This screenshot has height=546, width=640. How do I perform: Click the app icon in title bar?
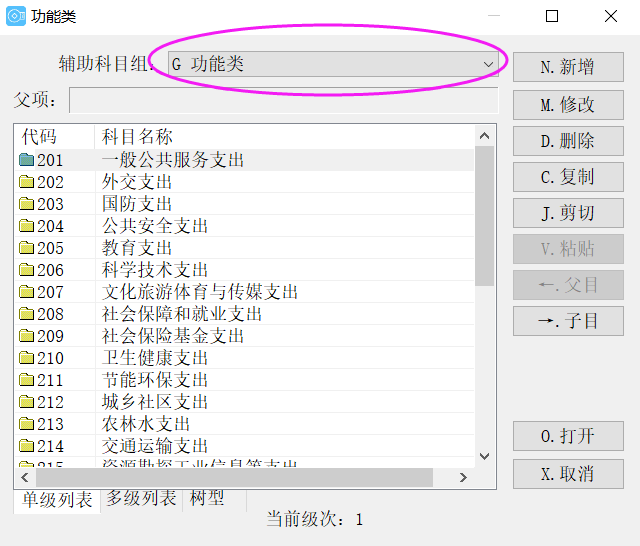click(17, 16)
